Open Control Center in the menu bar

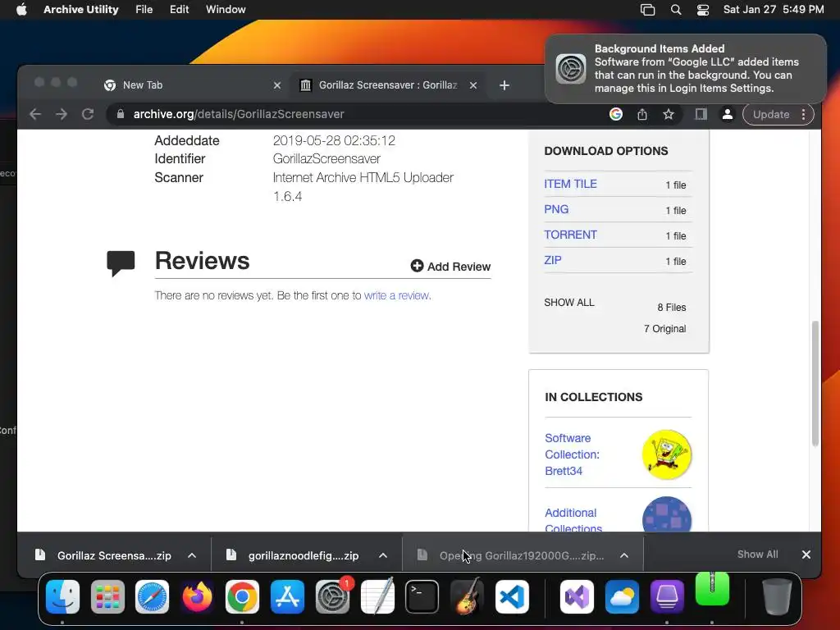click(703, 10)
